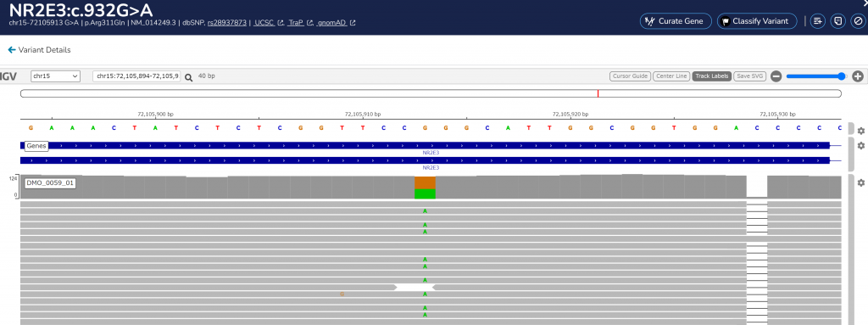Click the orange-green variant coverage bar
868x325 pixels.
426,188
